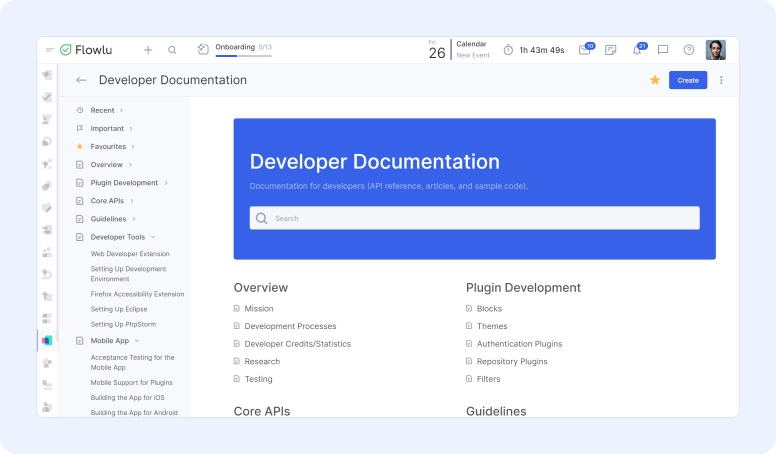This screenshot has width=776, height=454.
Task: Expand the Important section chevron
Action: click(x=131, y=129)
